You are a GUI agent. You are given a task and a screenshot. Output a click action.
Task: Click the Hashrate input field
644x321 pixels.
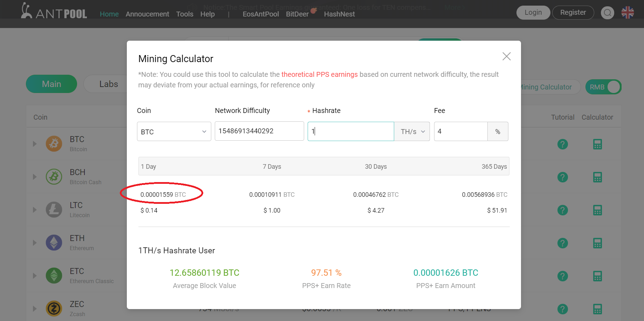click(x=351, y=132)
